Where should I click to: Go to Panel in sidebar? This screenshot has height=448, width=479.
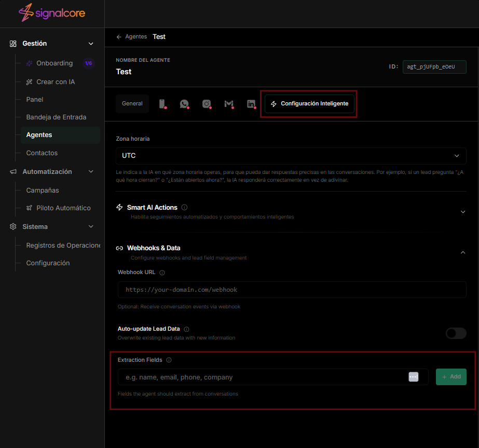[x=35, y=100]
